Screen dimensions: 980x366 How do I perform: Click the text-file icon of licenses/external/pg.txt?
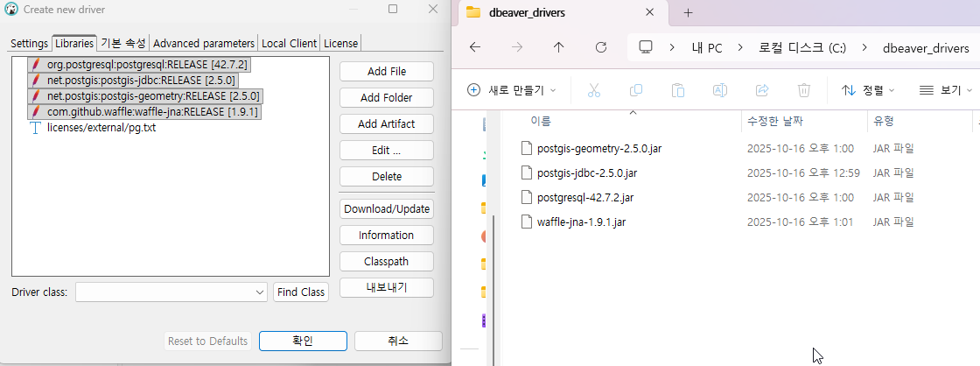pyautogui.click(x=36, y=128)
